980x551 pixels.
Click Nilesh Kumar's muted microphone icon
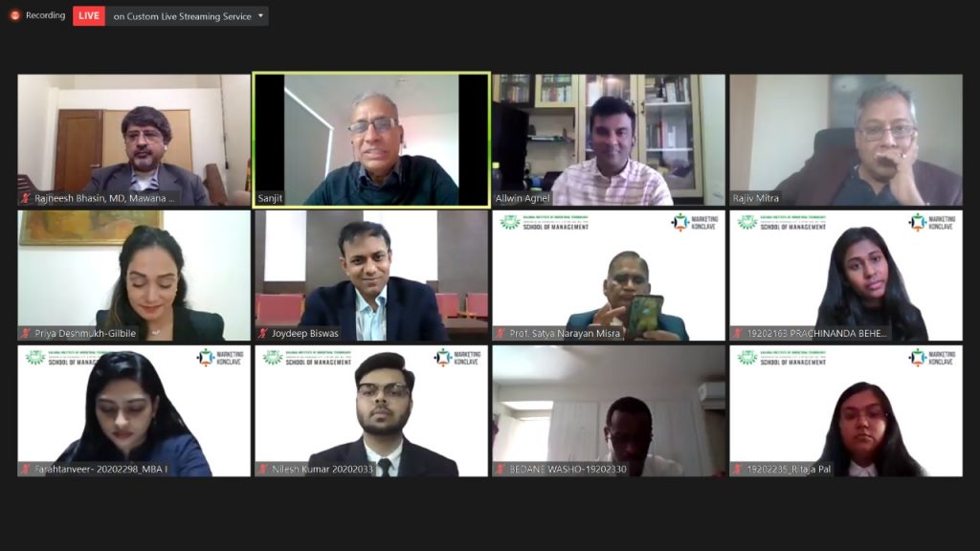(263, 469)
